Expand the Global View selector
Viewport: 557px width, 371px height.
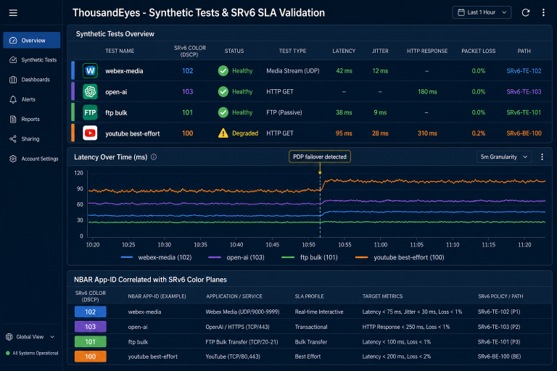pos(31,337)
